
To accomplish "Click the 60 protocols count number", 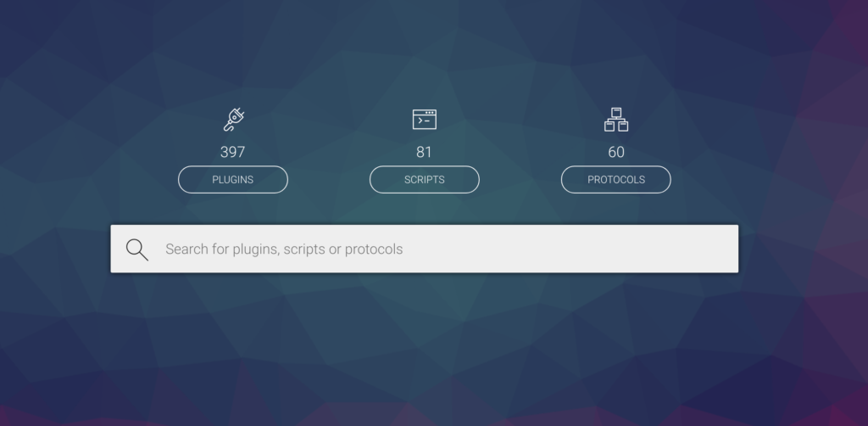I will pyautogui.click(x=616, y=153).
